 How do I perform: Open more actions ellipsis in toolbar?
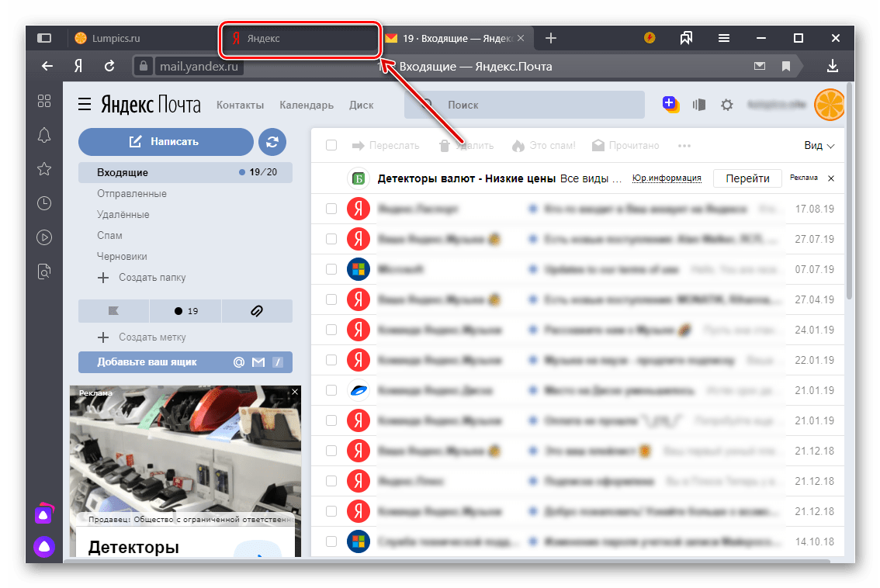click(684, 145)
